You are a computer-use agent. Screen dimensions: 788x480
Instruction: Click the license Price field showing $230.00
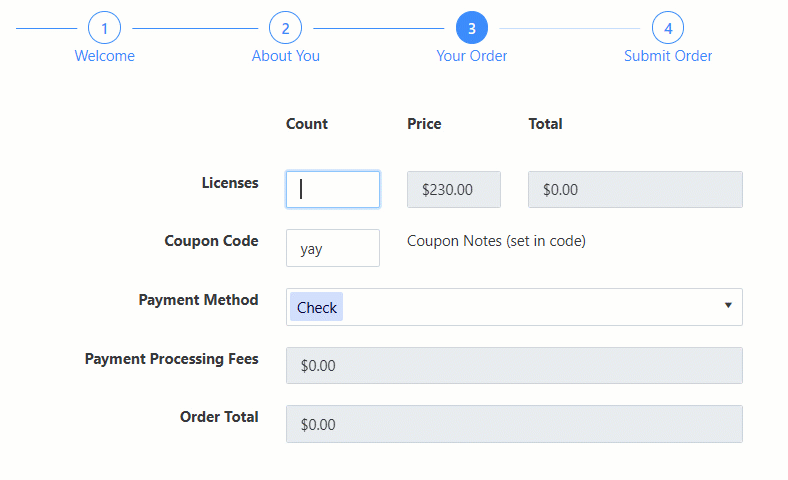click(453, 189)
